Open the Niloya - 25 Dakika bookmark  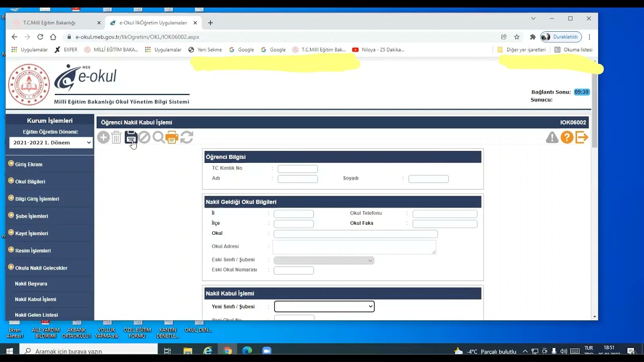tap(378, 50)
